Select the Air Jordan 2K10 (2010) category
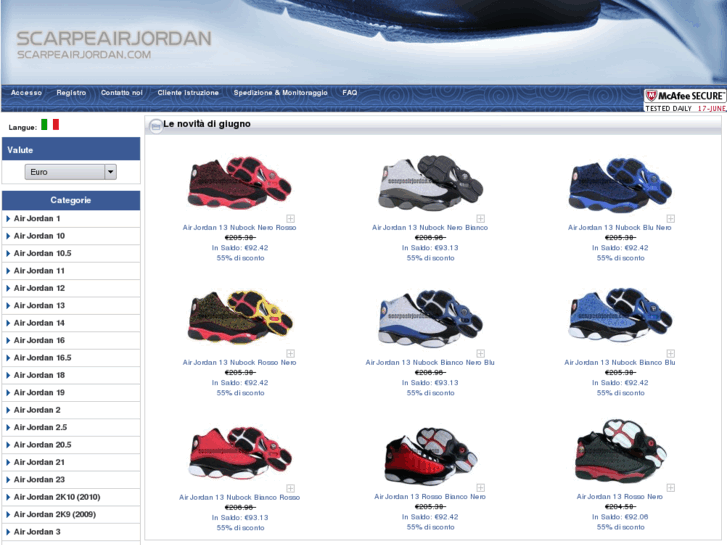This screenshot has width=727, height=545. click(71, 497)
